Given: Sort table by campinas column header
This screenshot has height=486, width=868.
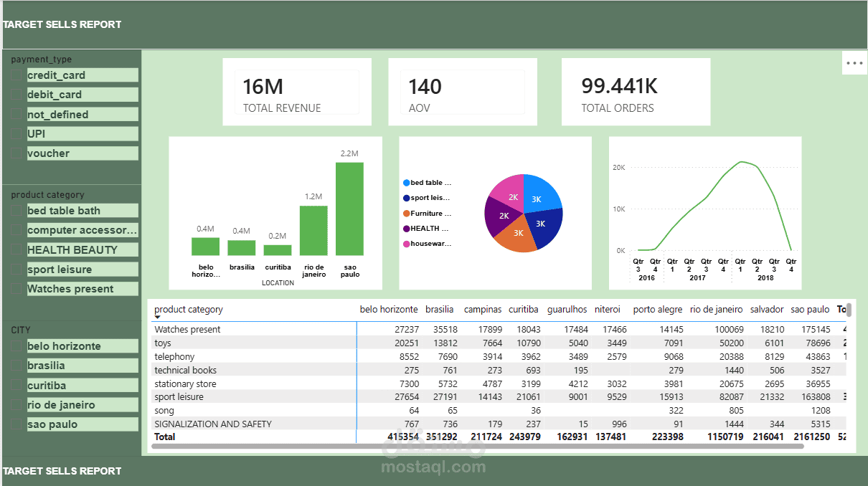Looking at the screenshot, I should [483, 310].
